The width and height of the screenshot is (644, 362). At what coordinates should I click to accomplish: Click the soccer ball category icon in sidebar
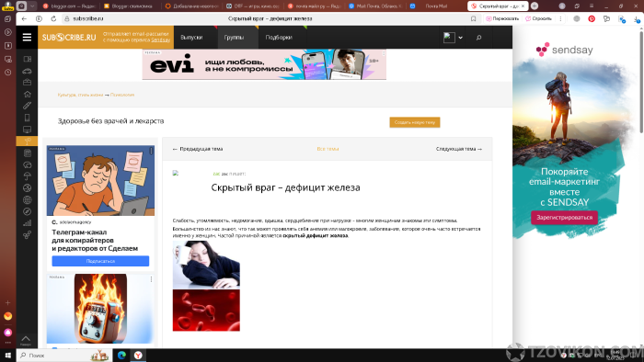click(27, 188)
